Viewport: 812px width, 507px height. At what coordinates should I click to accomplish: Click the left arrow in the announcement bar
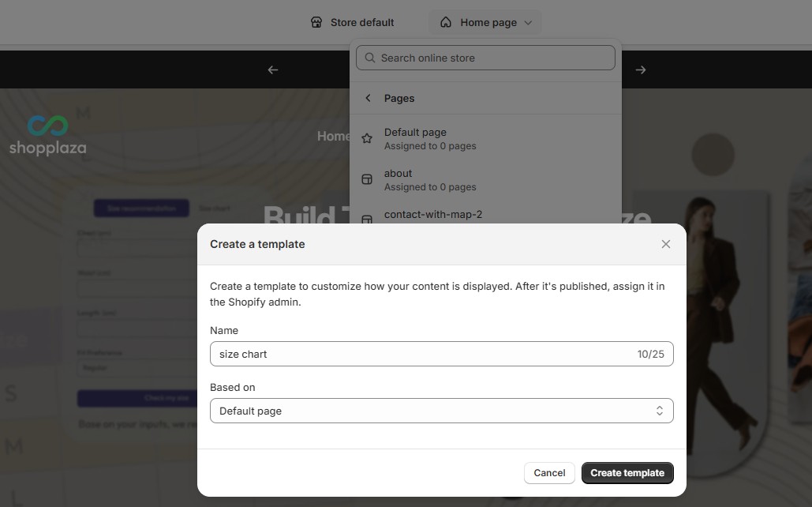(273, 69)
